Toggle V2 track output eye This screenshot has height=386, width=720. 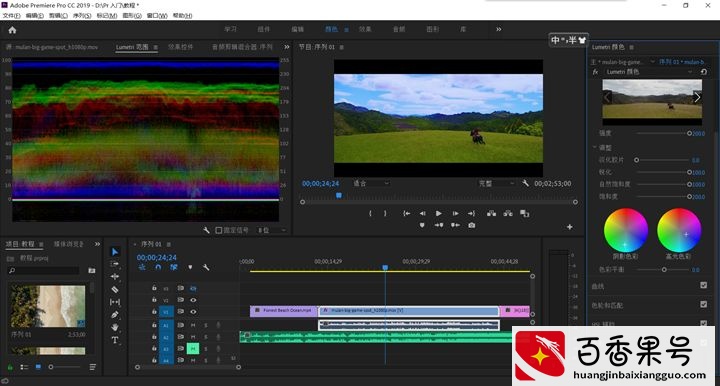[193, 300]
